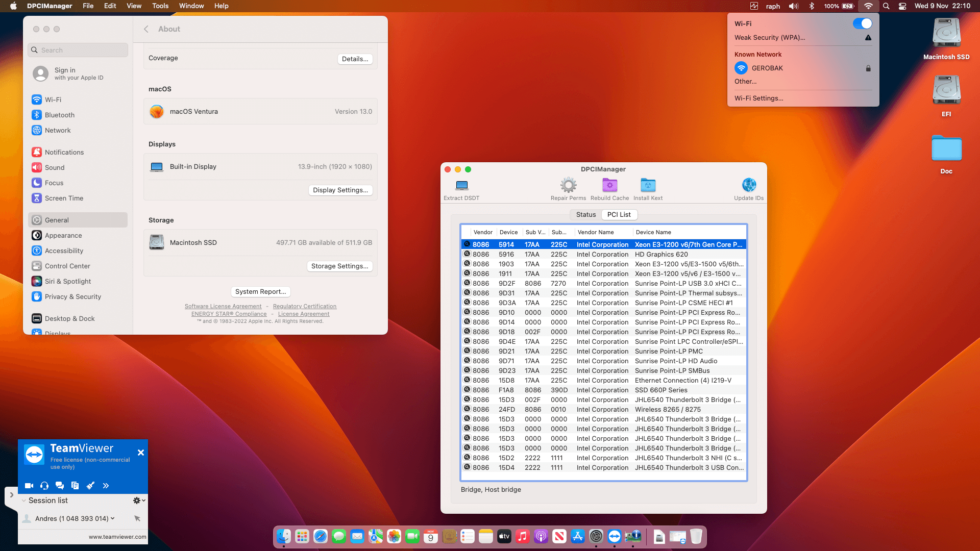
Task: Expand the Andres session dropdown
Action: 113,518
